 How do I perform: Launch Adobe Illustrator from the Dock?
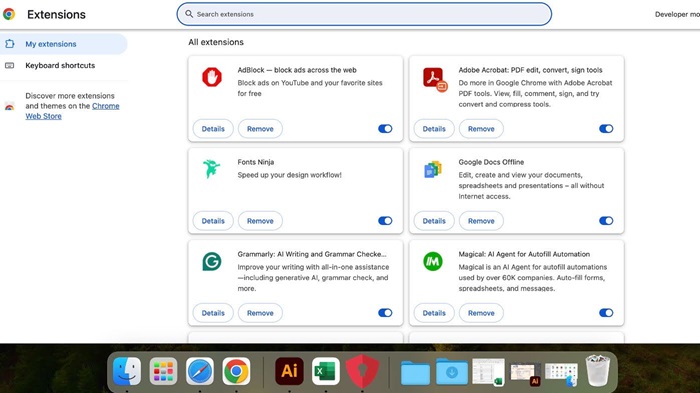click(289, 371)
